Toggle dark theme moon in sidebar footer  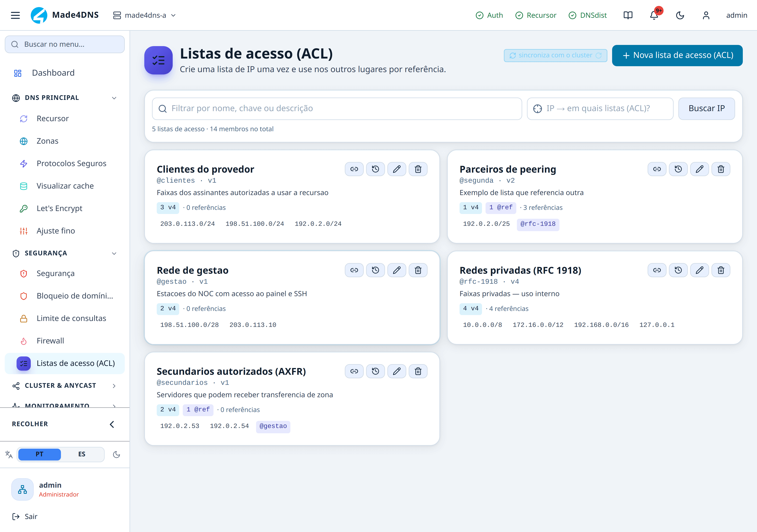116,455
